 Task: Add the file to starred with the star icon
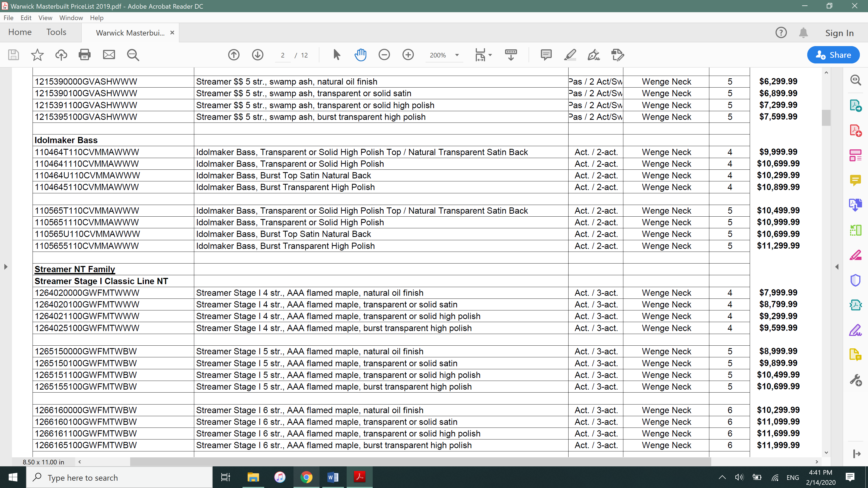pos(37,54)
